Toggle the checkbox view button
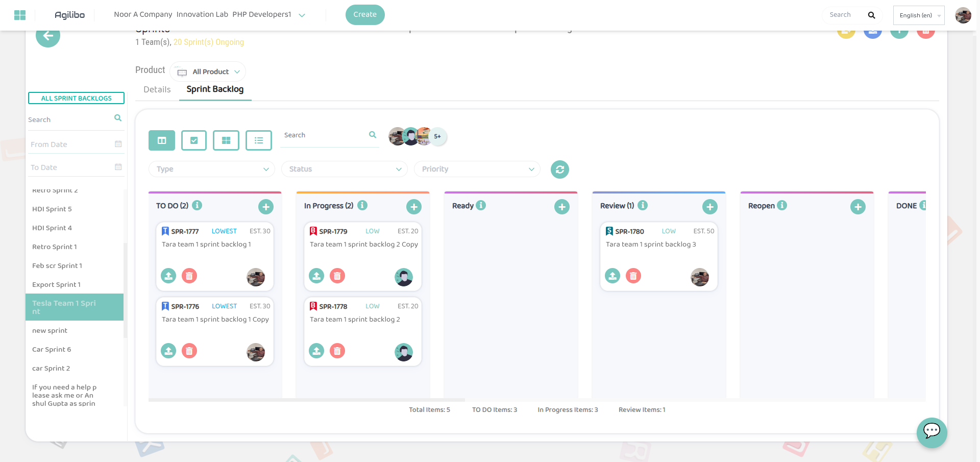 pos(194,140)
